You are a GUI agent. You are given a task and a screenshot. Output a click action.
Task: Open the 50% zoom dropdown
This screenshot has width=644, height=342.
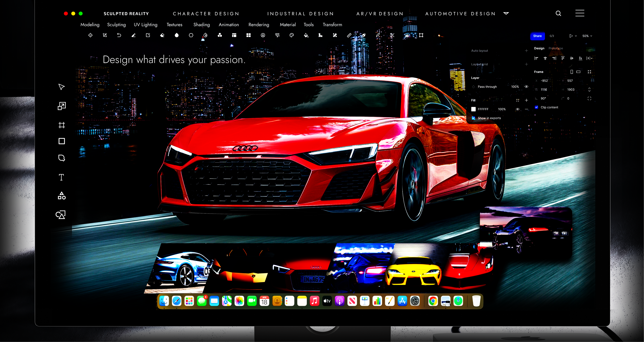(x=587, y=36)
